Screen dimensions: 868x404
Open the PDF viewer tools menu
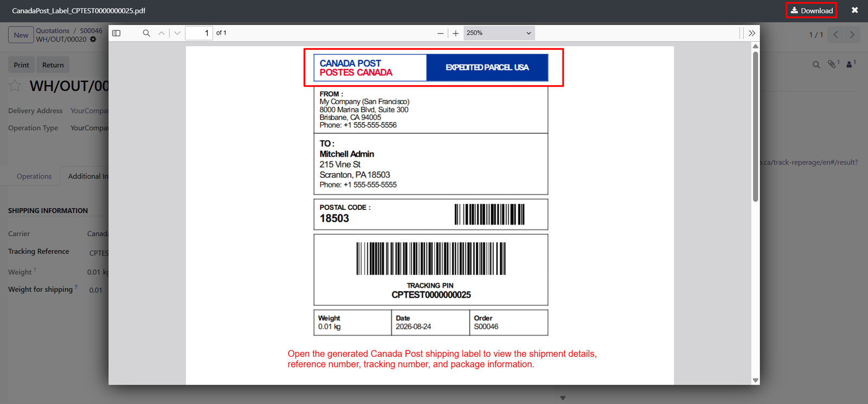(752, 33)
